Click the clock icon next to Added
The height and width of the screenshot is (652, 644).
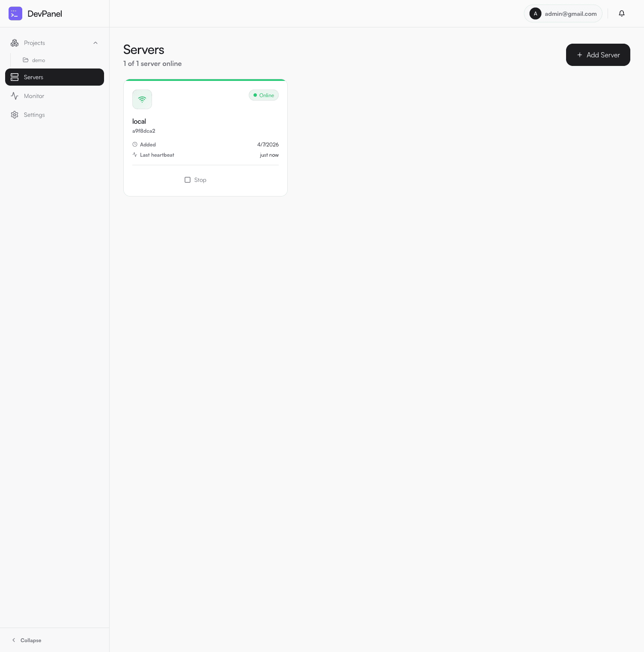134,144
